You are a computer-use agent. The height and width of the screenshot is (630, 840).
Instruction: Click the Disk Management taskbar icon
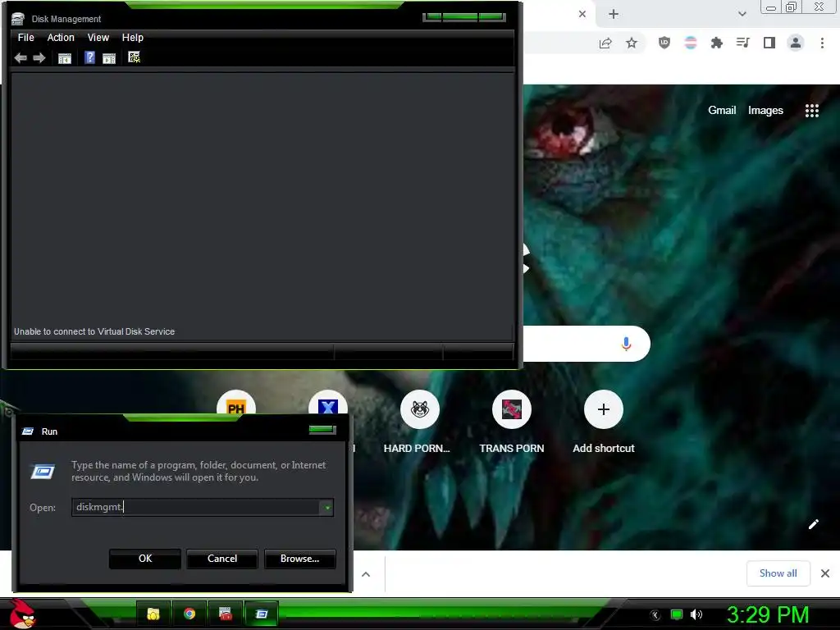pyautogui.click(x=225, y=614)
